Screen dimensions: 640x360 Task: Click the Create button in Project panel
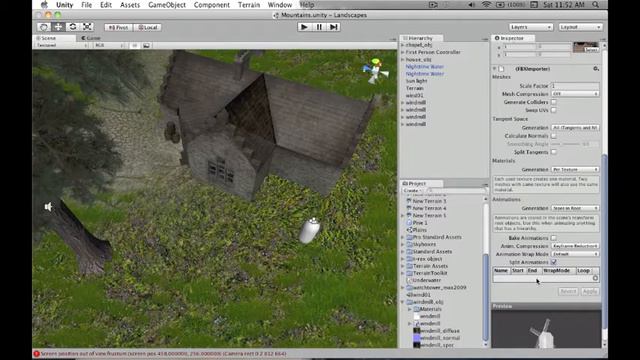tap(412, 191)
